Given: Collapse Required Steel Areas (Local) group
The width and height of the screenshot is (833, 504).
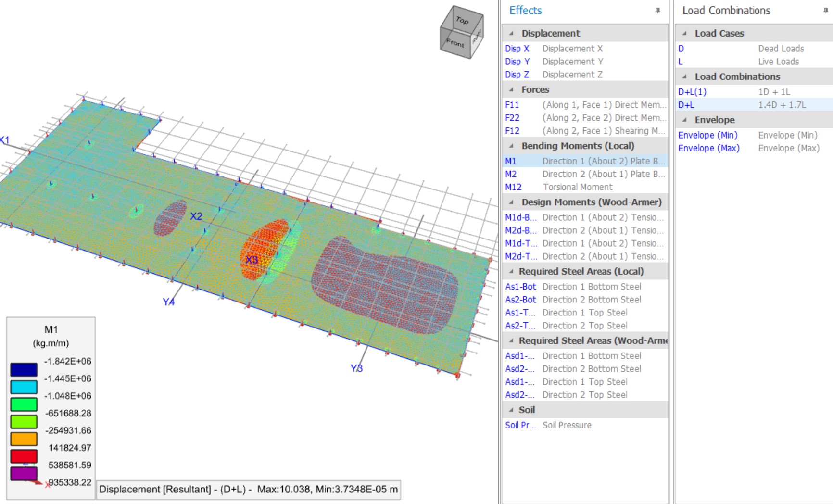Looking at the screenshot, I should [x=511, y=271].
